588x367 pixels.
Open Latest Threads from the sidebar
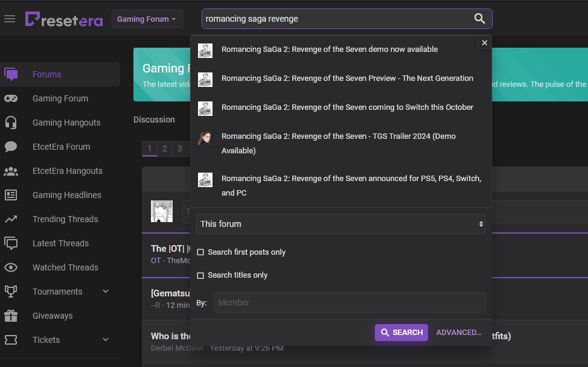coord(61,243)
